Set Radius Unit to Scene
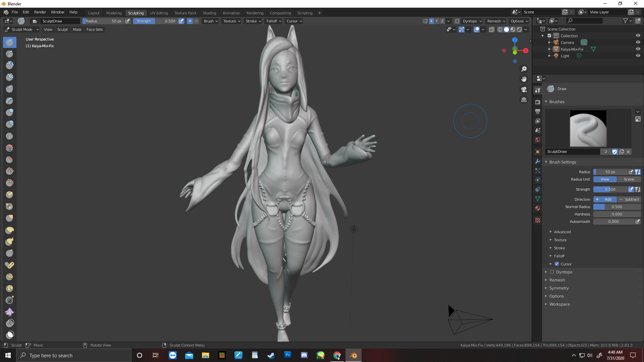 [628, 179]
